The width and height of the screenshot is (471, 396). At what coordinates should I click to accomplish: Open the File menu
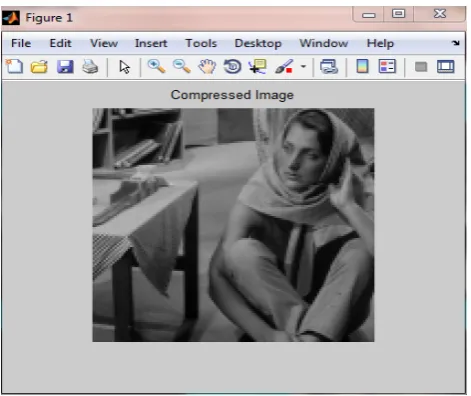[x=21, y=43]
